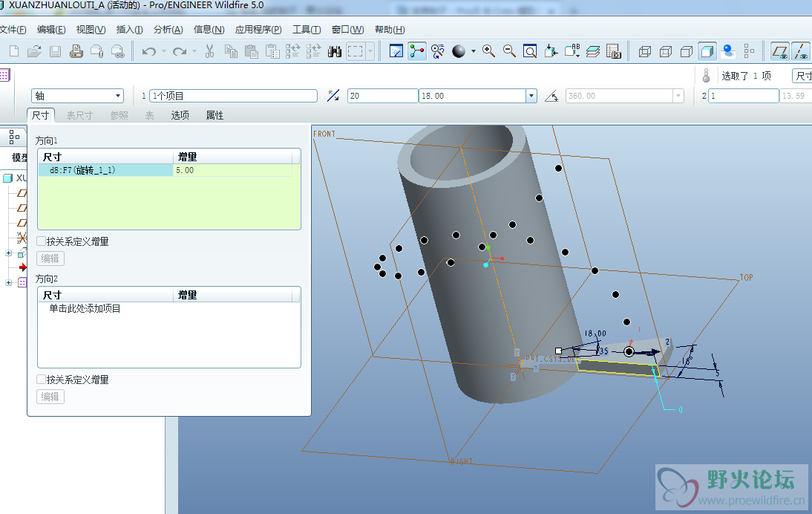Open the 360.00 angular extent dropdown

click(678, 96)
